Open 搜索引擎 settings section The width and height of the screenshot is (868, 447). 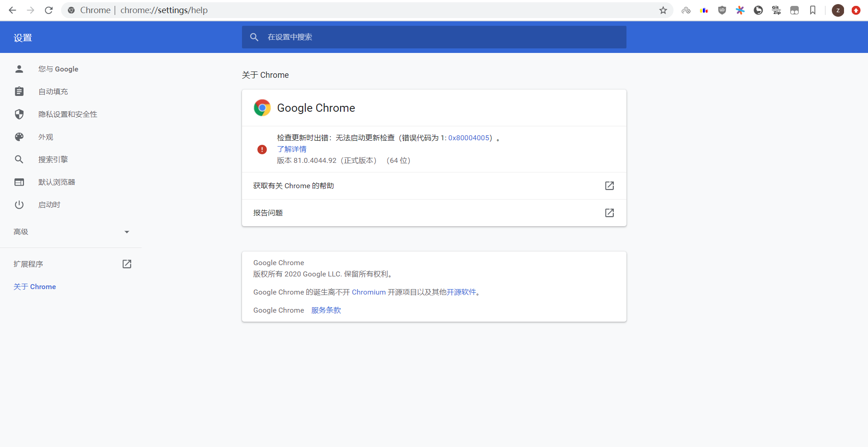[x=53, y=159]
